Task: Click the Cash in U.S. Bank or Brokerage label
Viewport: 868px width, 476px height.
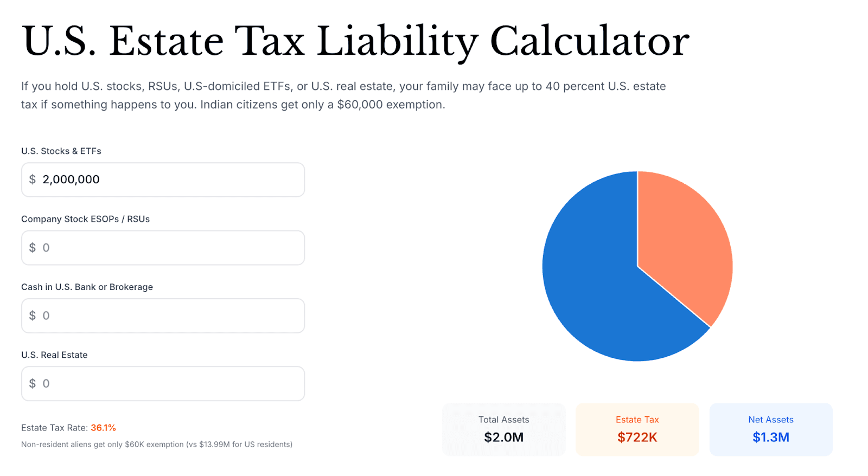Action: (x=87, y=287)
